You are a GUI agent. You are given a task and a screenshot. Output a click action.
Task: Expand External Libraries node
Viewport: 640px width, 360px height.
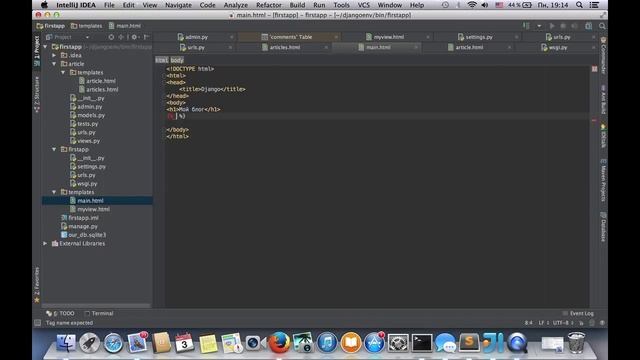tap(45, 244)
